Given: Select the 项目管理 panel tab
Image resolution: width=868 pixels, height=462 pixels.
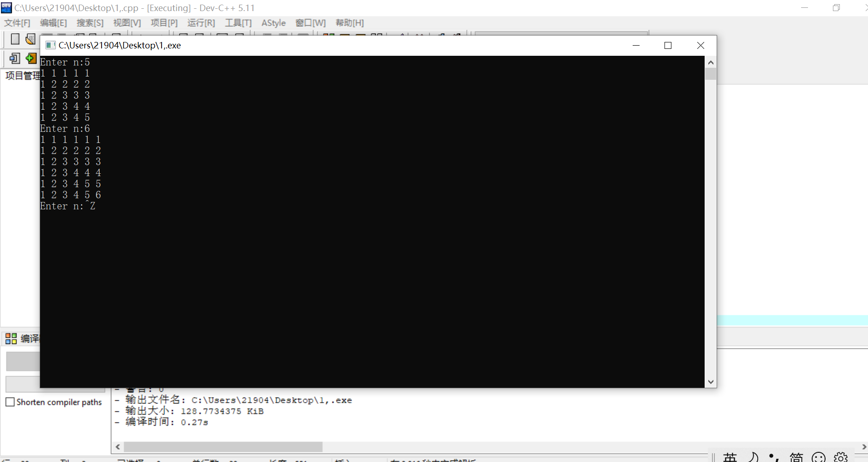Looking at the screenshot, I should click(23, 76).
